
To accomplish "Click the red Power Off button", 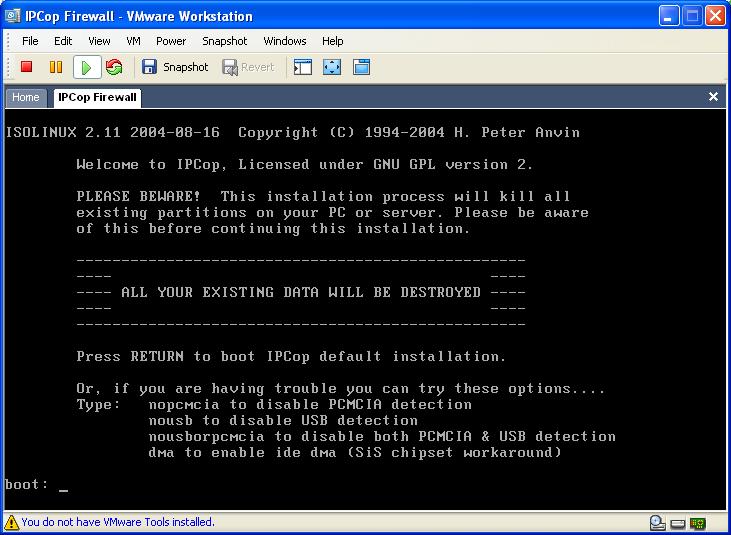I will (x=27, y=67).
